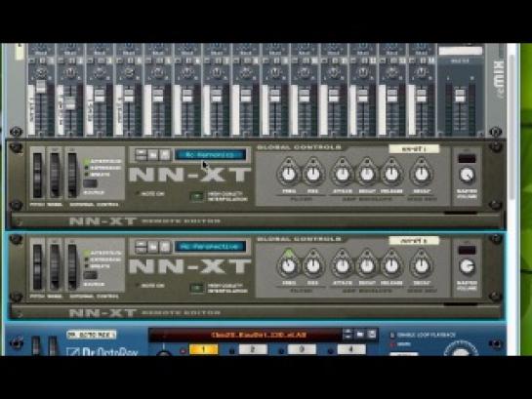The image size is (532, 399).
Task: Select loop slot 4 on Dr. Octo Rex
Action: tap(351, 349)
